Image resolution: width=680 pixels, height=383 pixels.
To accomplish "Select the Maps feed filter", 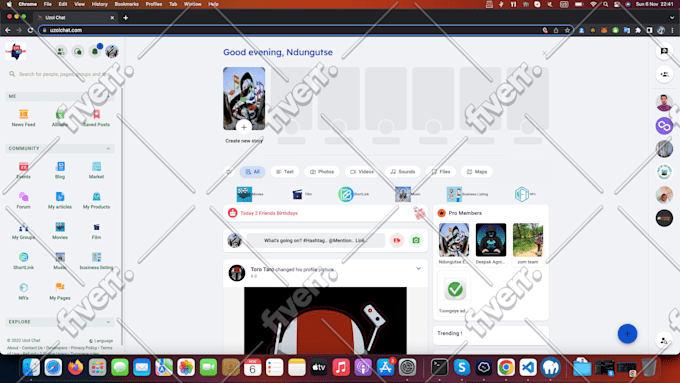I will [x=477, y=172].
